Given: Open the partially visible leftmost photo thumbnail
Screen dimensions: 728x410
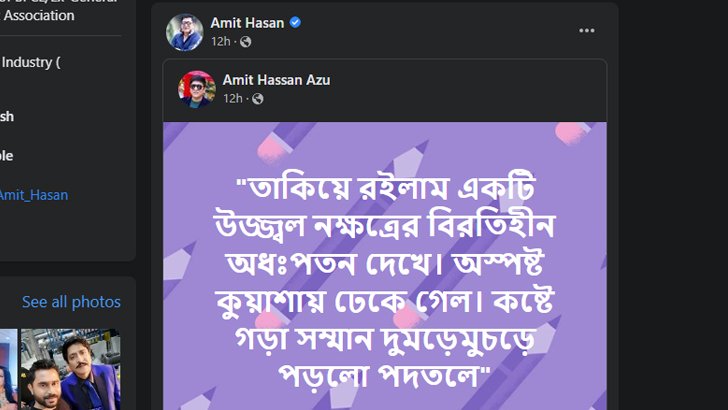Looking at the screenshot, I should 8,370.
